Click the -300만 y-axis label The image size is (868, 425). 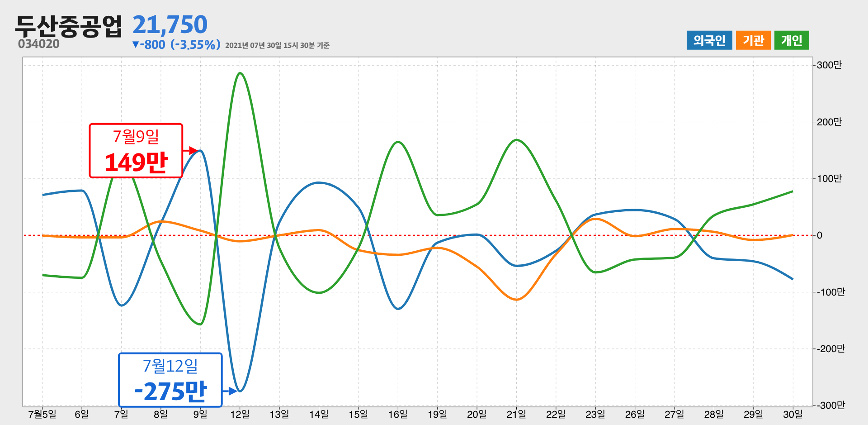pyautogui.click(x=830, y=405)
